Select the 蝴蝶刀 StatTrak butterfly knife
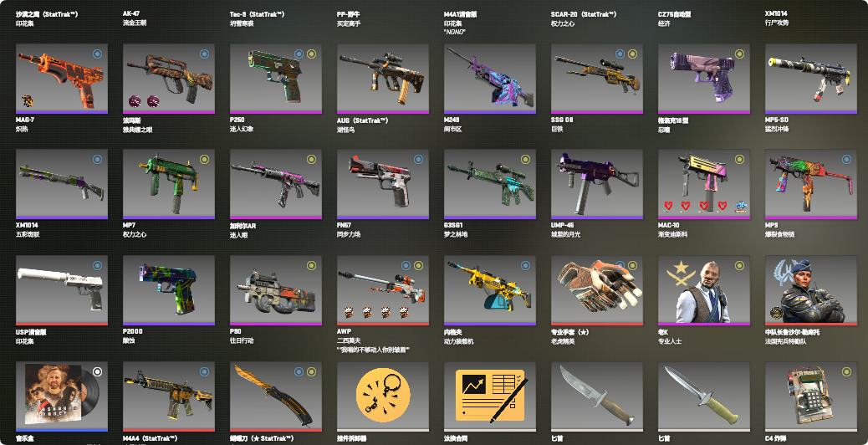The width and height of the screenshot is (868, 445). 276,396
